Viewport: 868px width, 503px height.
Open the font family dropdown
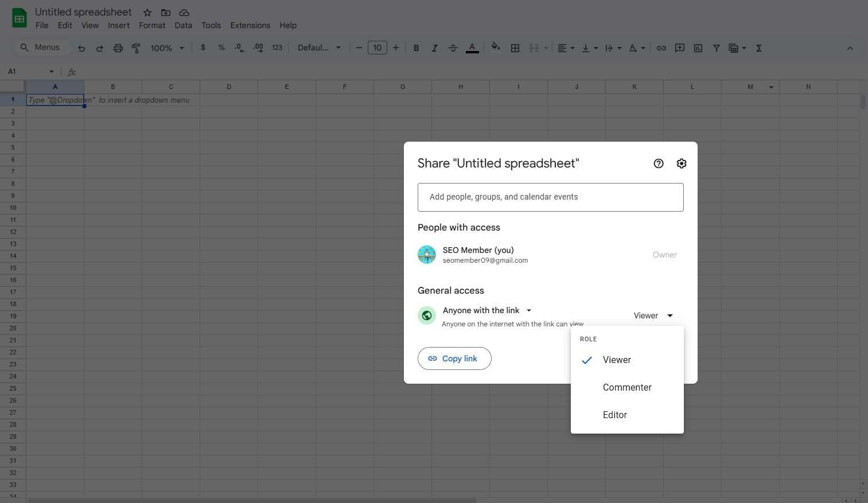[x=319, y=48]
